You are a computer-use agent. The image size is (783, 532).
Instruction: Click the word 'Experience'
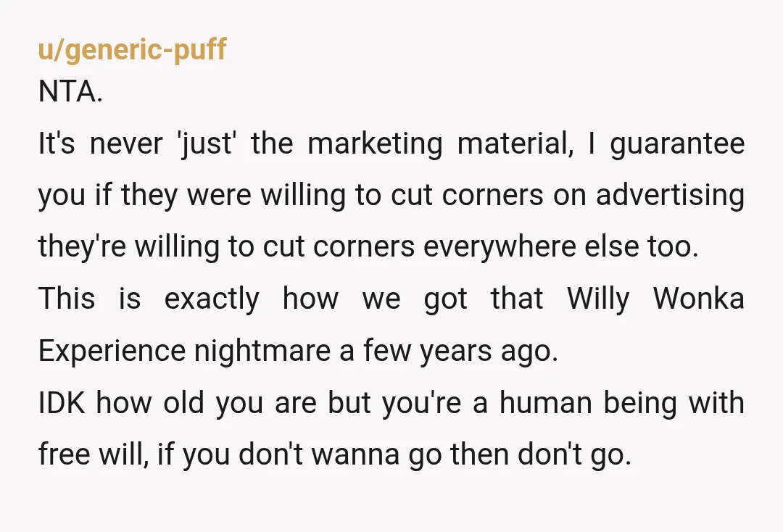point(112,351)
